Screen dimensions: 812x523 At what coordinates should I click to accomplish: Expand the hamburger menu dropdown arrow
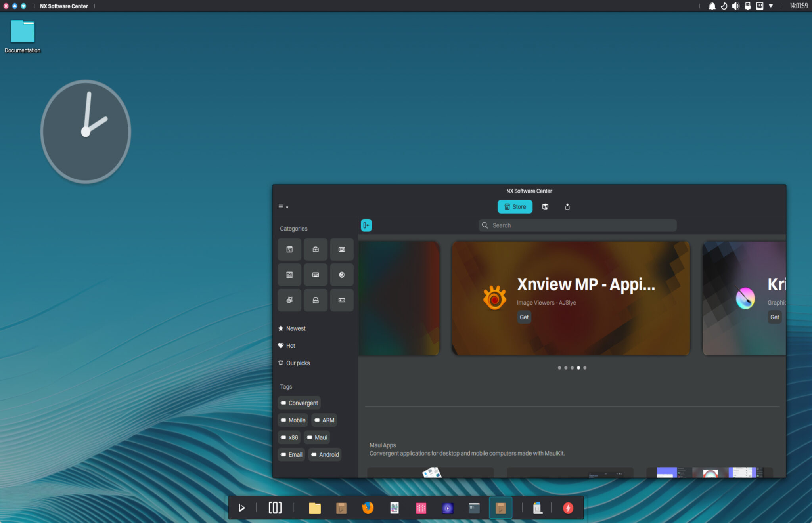click(287, 207)
